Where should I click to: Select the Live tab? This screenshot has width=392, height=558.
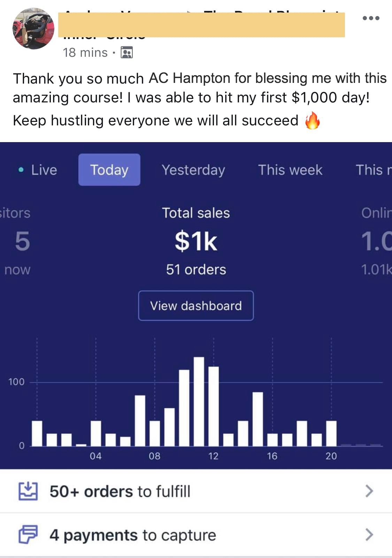click(38, 170)
